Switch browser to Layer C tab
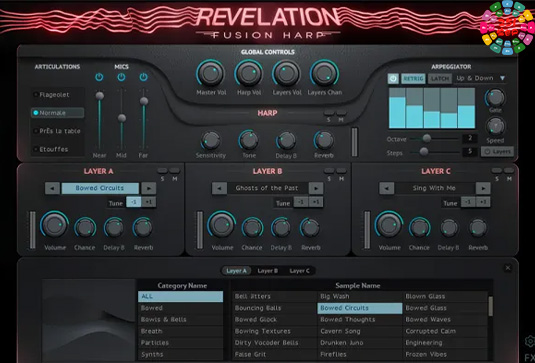 pos(299,271)
